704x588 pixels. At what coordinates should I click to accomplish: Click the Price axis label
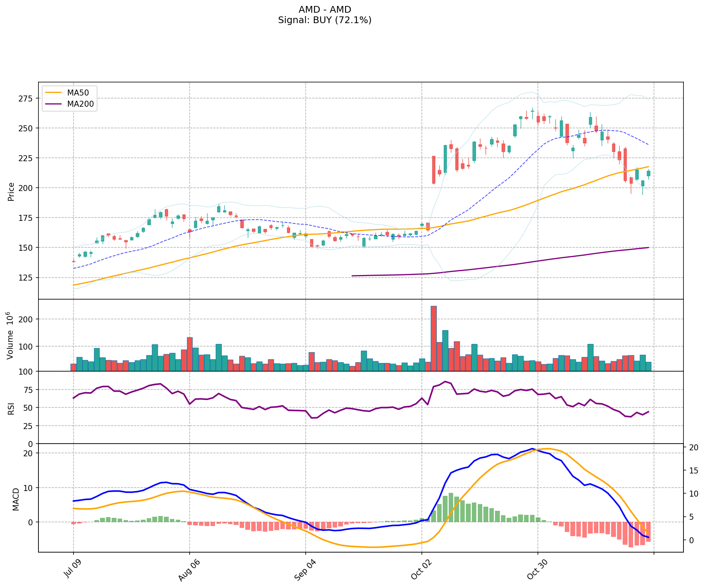pyautogui.click(x=11, y=192)
